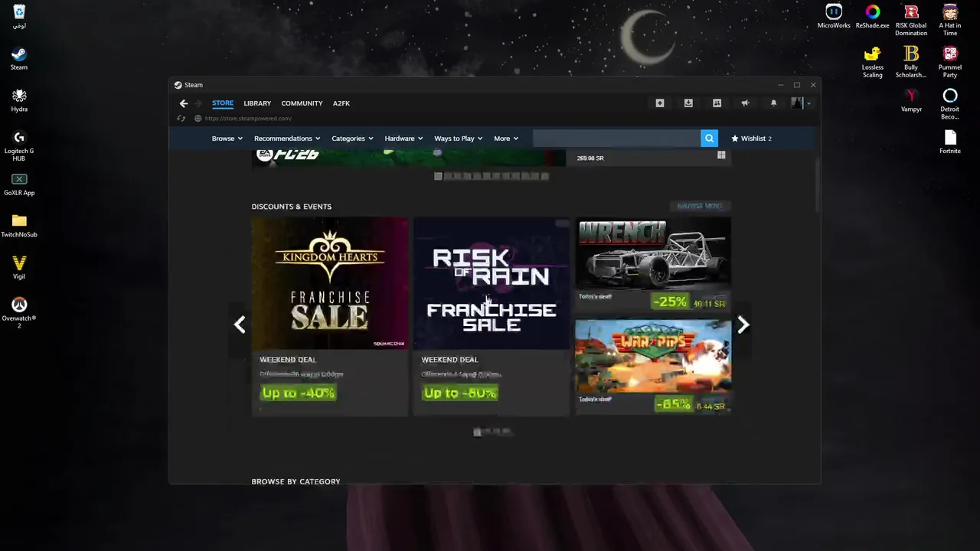The image size is (980, 551).
Task: Switch to the STORE tab
Action: [x=223, y=103]
